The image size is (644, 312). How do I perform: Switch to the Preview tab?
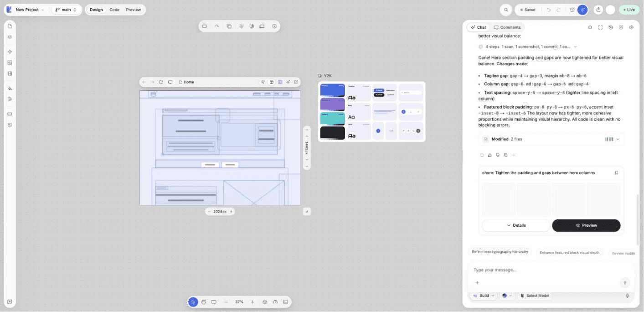coord(134,10)
